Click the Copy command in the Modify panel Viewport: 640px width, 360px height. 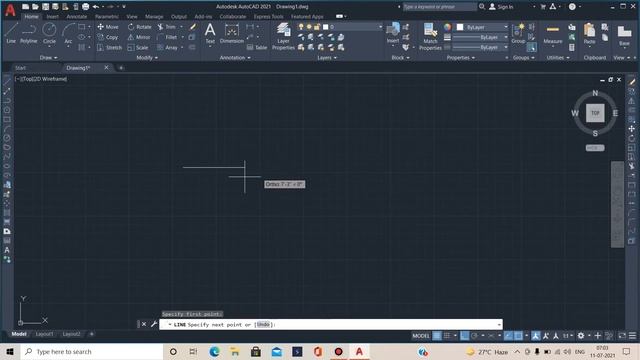click(108, 37)
